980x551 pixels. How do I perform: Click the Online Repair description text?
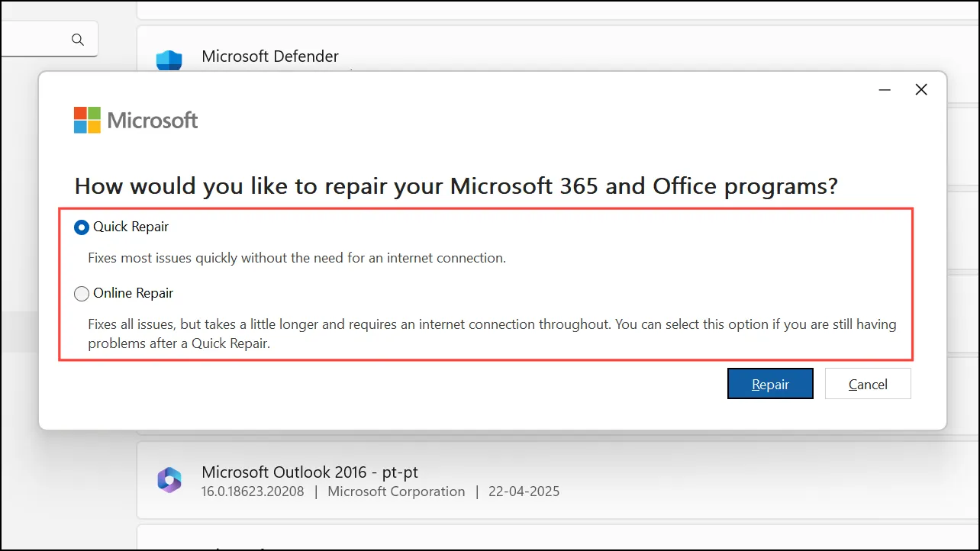pos(492,333)
